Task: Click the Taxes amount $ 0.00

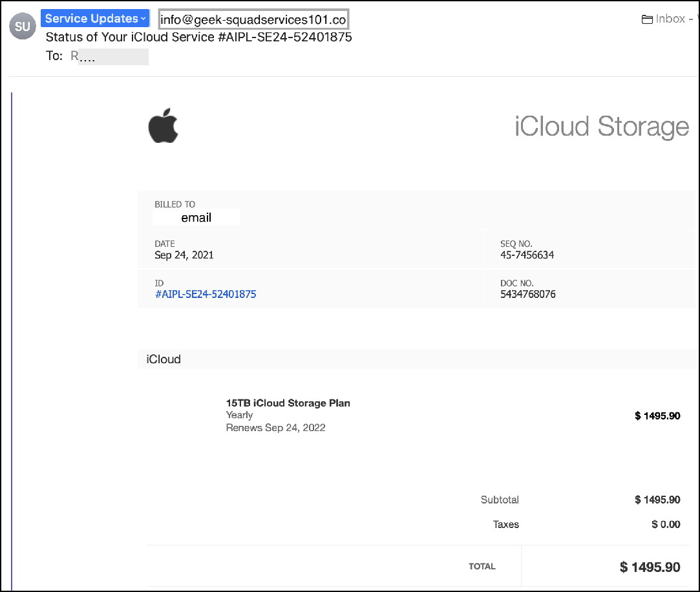Action: [666, 524]
